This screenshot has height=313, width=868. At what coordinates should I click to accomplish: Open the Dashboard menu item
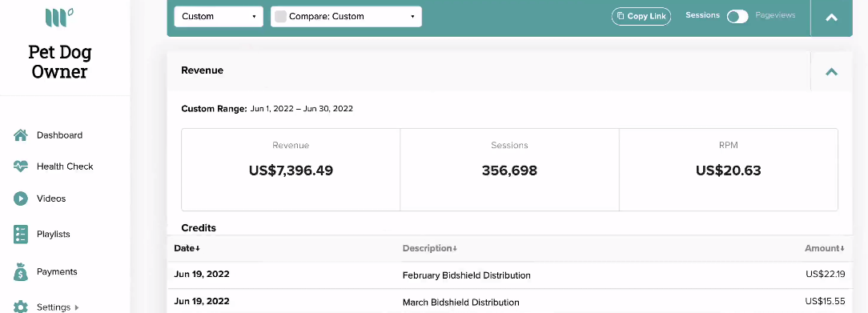[x=59, y=135]
